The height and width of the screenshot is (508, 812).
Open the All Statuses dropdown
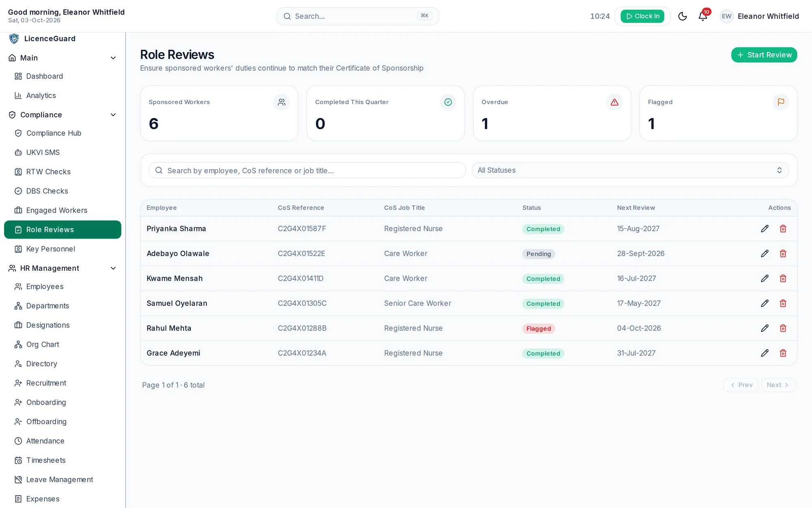(x=630, y=170)
